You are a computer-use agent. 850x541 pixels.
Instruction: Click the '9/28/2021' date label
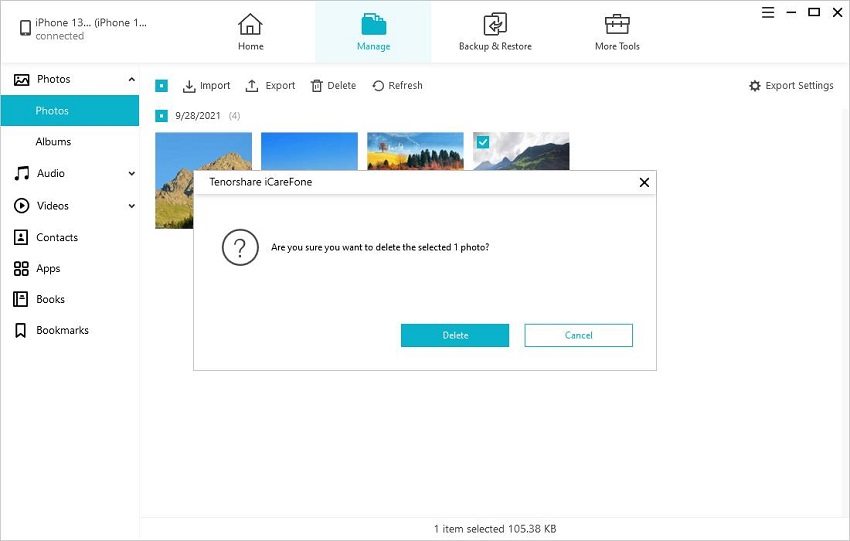(x=198, y=115)
